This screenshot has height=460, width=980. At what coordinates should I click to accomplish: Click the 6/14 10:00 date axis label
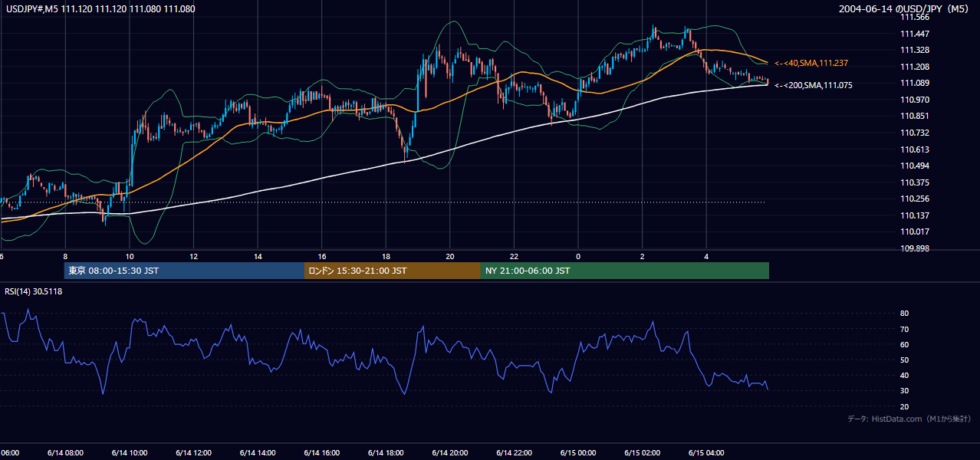tap(130, 452)
